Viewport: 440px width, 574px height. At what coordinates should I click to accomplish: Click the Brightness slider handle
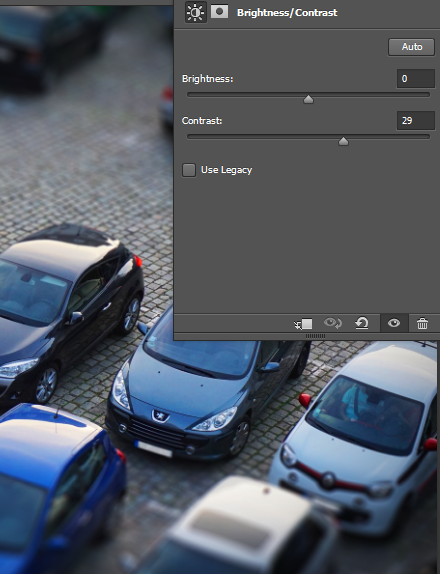[308, 100]
